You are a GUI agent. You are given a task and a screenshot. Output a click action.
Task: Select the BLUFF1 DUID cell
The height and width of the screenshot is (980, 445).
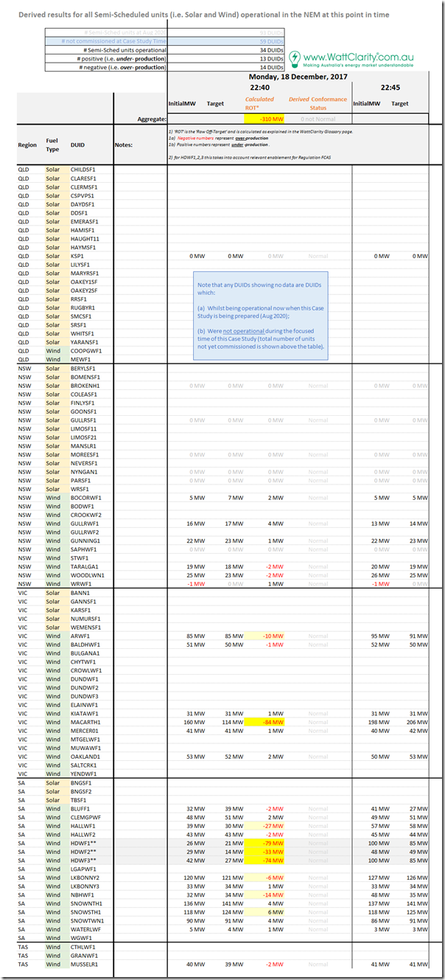[80, 808]
